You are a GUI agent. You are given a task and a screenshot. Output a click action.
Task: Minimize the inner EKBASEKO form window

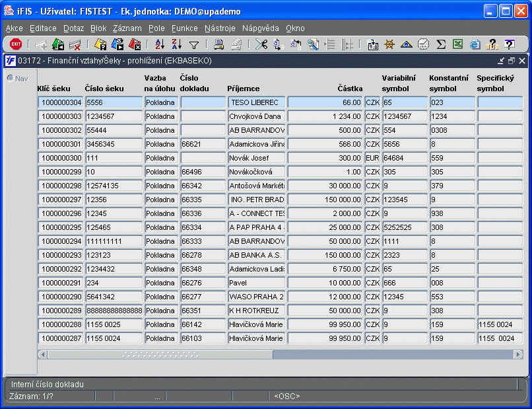[501, 61]
